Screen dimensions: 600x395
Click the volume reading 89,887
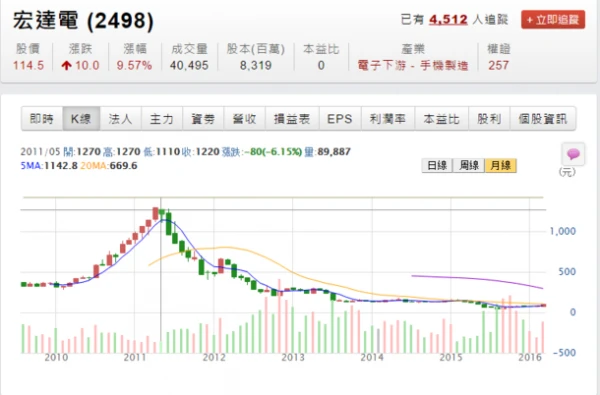point(334,152)
